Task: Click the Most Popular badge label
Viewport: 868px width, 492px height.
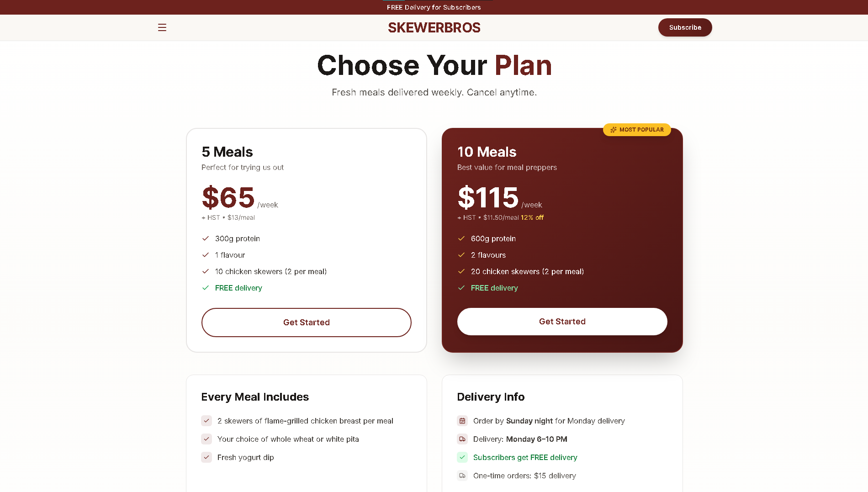Action: [641, 130]
